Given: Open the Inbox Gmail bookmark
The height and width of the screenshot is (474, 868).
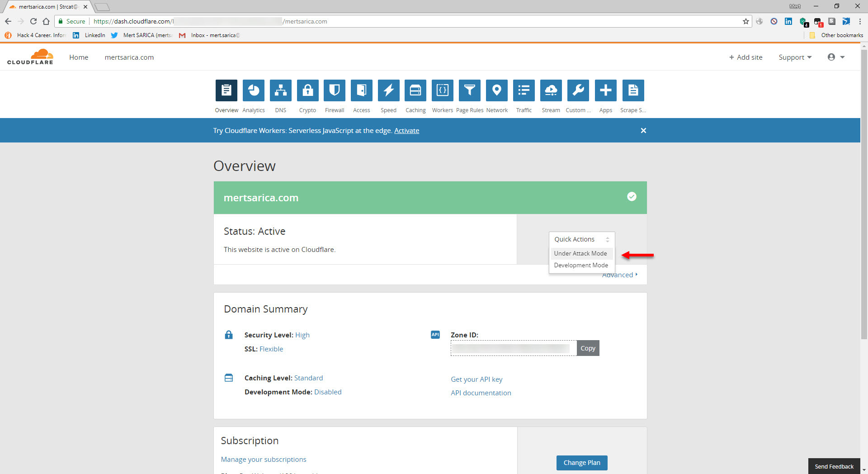Looking at the screenshot, I should click(x=209, y=35).
